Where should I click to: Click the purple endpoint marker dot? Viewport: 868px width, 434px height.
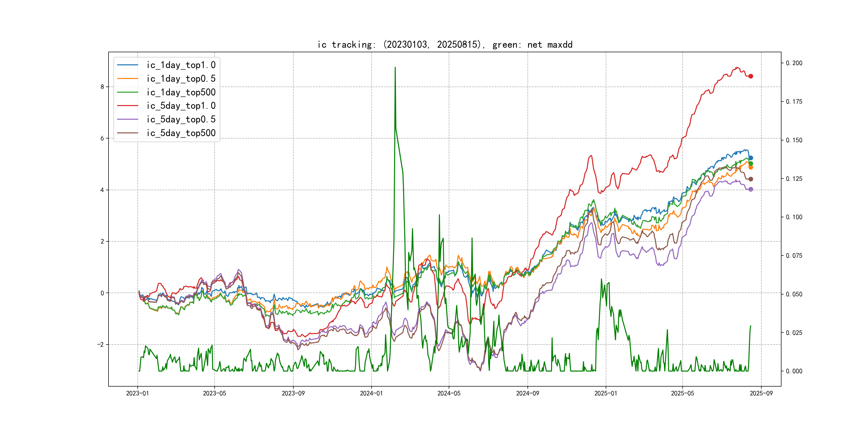pyautogui.click(x=751, y=189)
